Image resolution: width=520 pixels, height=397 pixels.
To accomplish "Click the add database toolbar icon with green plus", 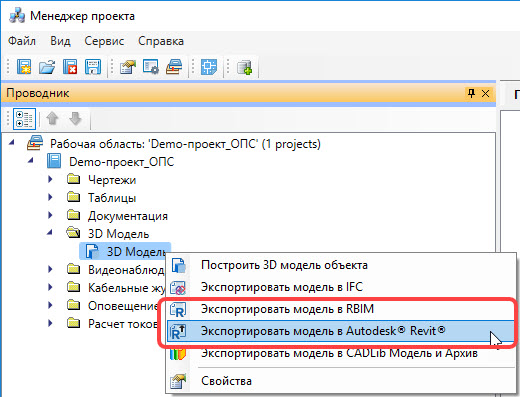I will pyautogui.click(x=244, y=67).
